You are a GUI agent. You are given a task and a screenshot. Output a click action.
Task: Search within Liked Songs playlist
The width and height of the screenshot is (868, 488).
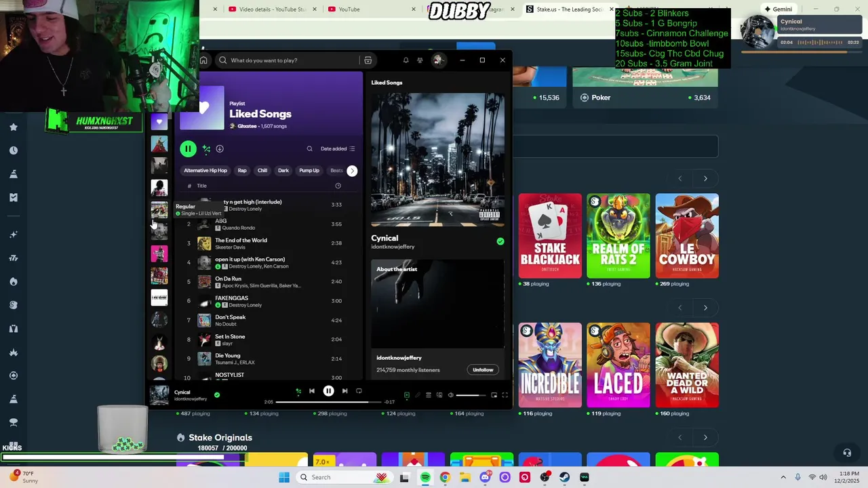tap(309, 148)
